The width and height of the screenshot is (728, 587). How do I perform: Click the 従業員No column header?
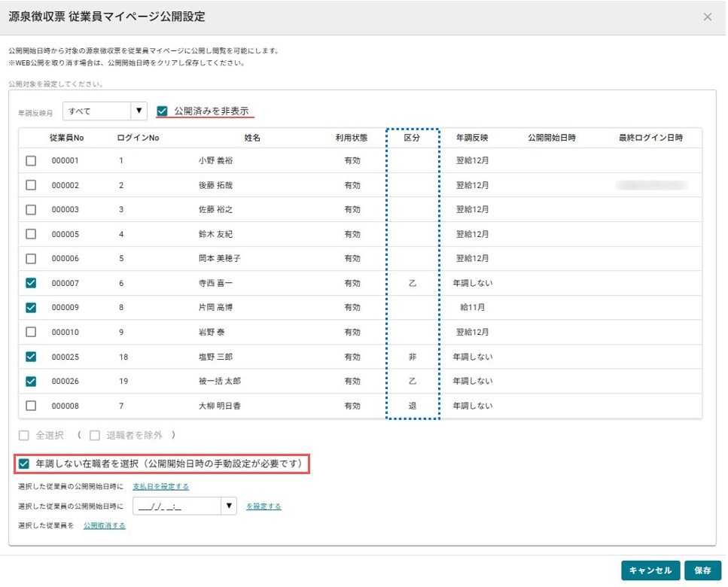click(x=66, y=138)
